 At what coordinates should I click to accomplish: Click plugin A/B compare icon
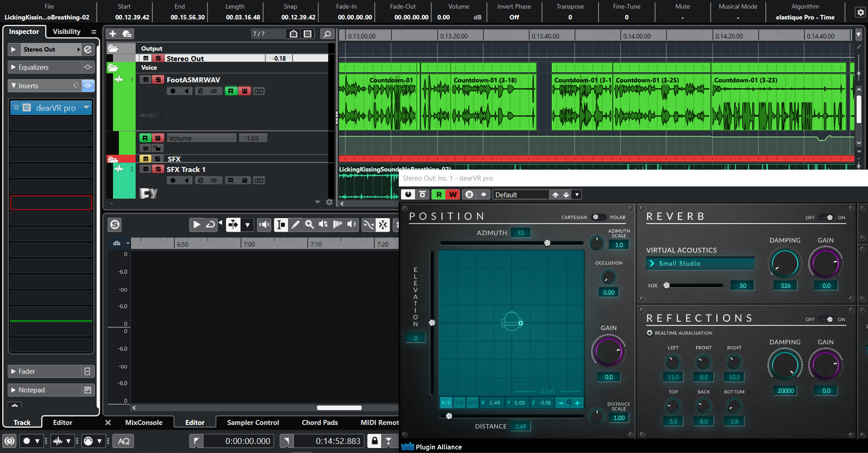[469, 195]
